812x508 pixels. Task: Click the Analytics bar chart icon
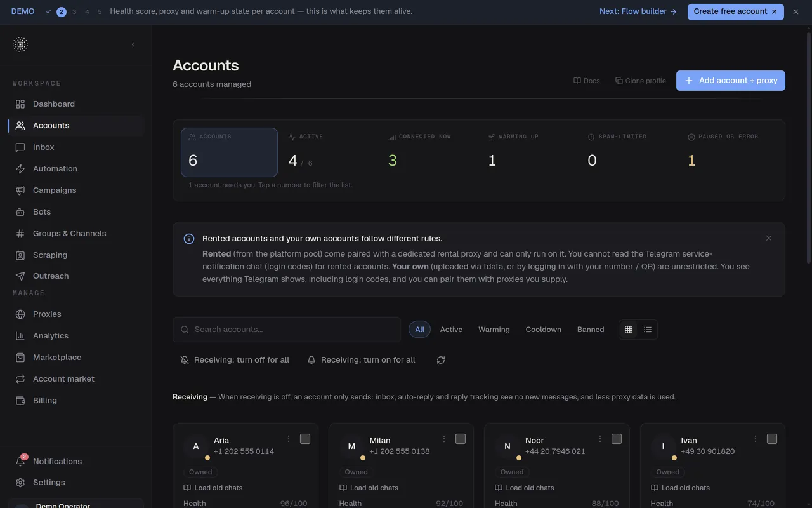click(x=20, y=336)
